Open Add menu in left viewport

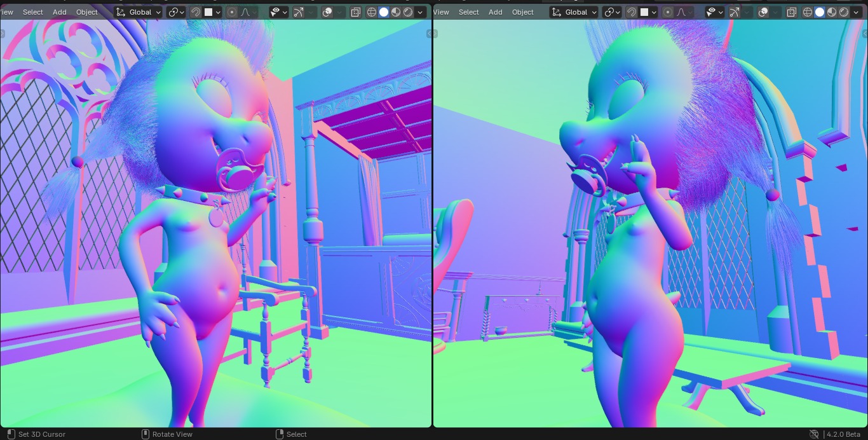coord(60,12)
